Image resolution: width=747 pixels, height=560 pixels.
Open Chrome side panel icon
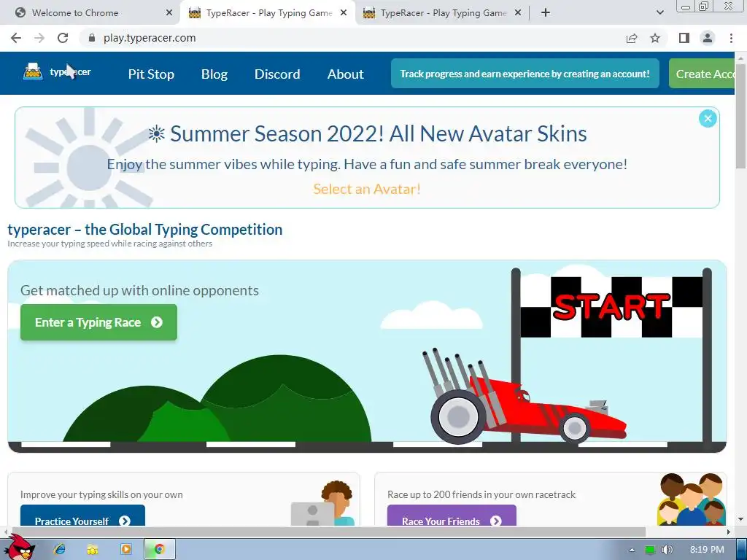pos(684,38)
